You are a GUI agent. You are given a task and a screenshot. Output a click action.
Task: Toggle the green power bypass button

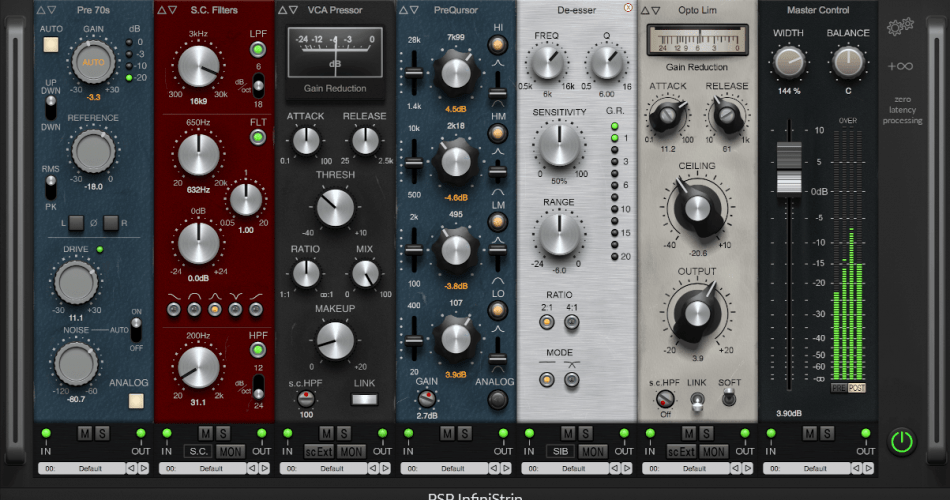point(902,441)
